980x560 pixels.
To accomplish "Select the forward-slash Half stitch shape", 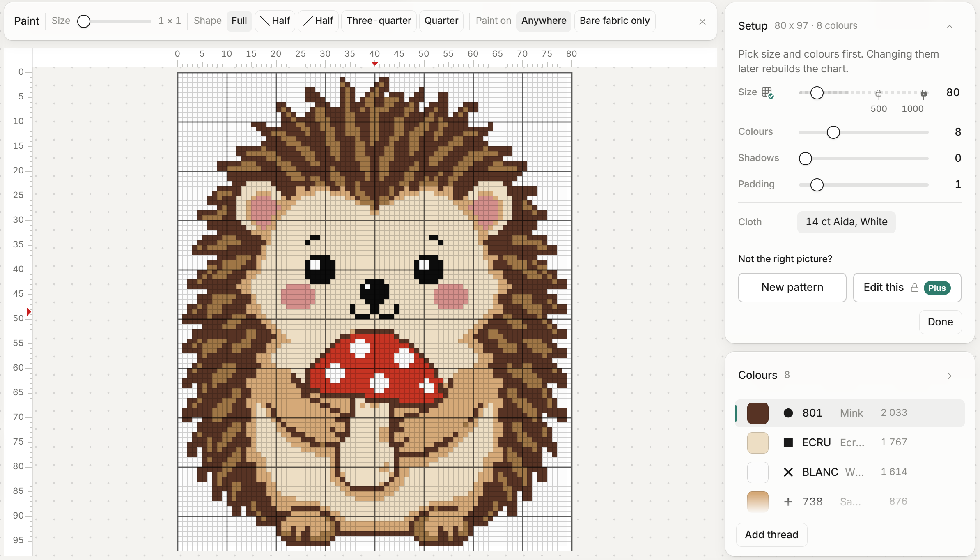I will (318, 21).
